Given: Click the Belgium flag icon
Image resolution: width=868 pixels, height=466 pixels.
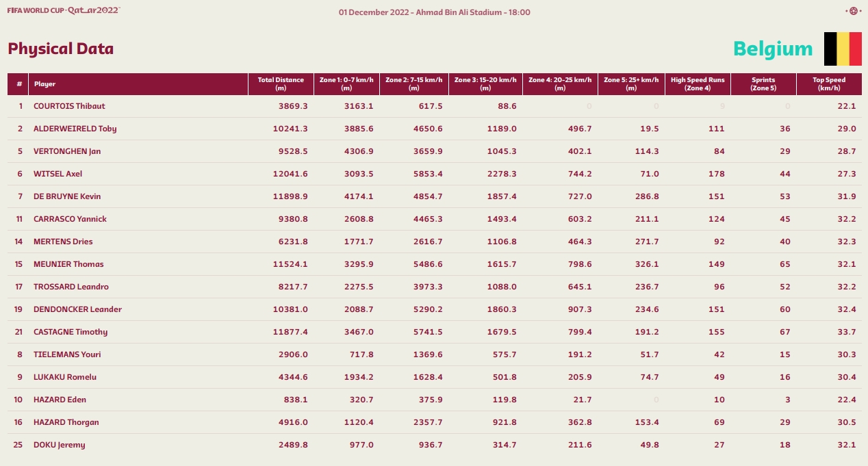Looking at the screenshot, I should [x=843, y=49].
